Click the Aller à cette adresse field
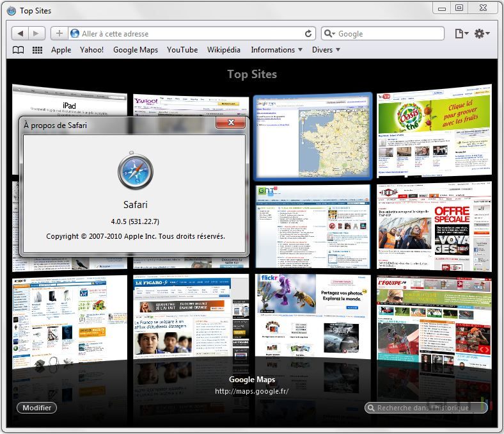The width and height of the screenshot is (504, 434). point(191,33)
